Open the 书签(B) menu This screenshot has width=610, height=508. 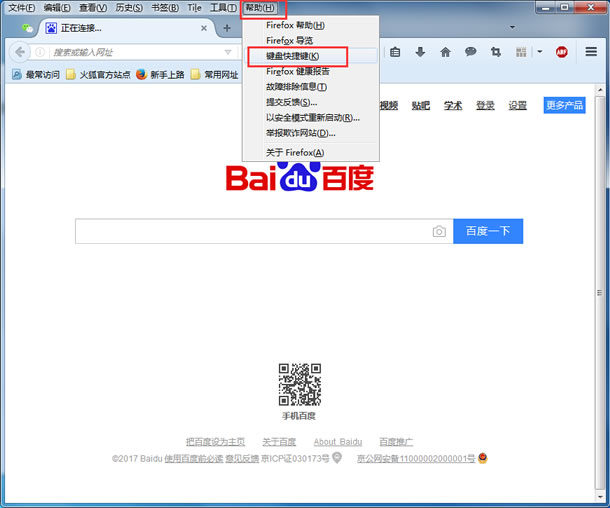165,8
